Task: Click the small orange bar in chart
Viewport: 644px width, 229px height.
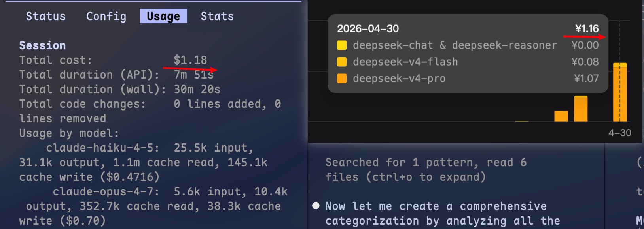Action: coord(561,116)
